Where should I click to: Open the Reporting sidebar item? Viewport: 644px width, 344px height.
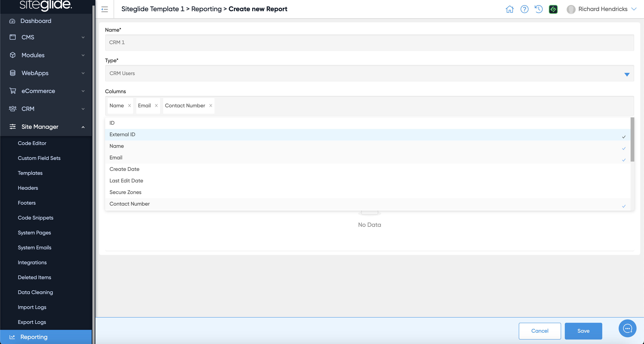(x=34, y=337)
